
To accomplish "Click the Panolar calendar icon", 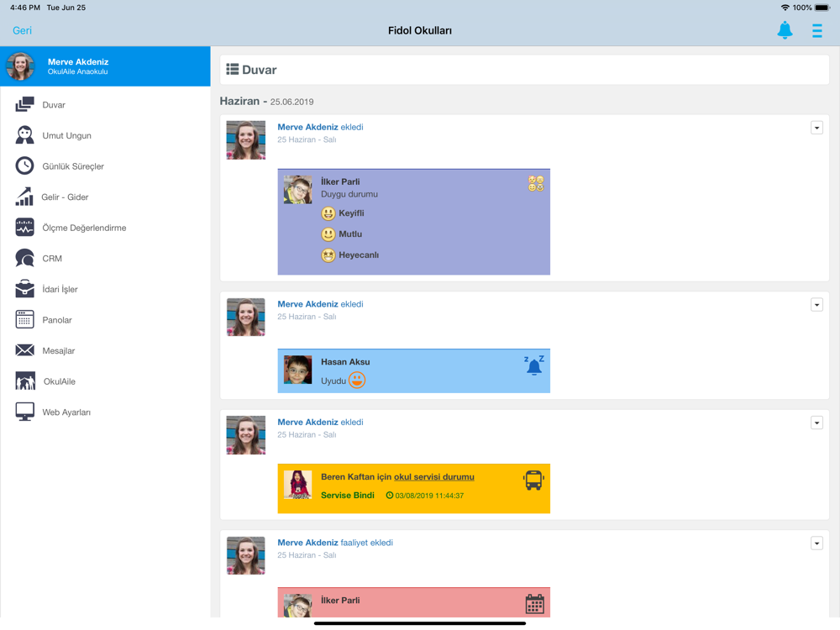I will [24, 319].
